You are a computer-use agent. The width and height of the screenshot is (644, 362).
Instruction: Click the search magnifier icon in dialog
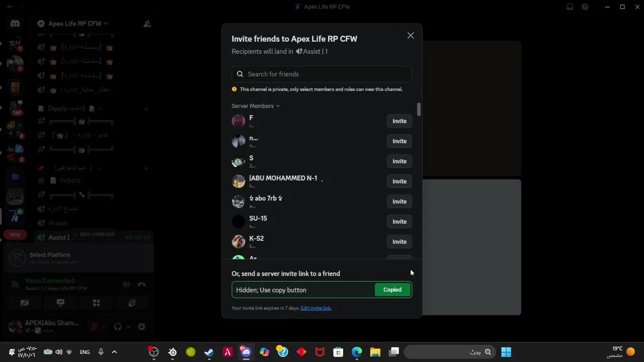point(240,74)
